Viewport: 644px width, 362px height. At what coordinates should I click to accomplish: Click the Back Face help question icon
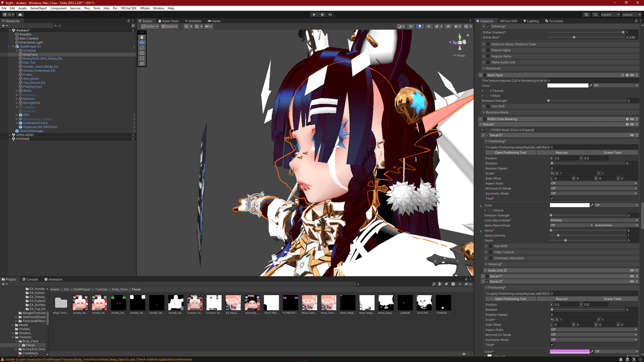point(627,75)
